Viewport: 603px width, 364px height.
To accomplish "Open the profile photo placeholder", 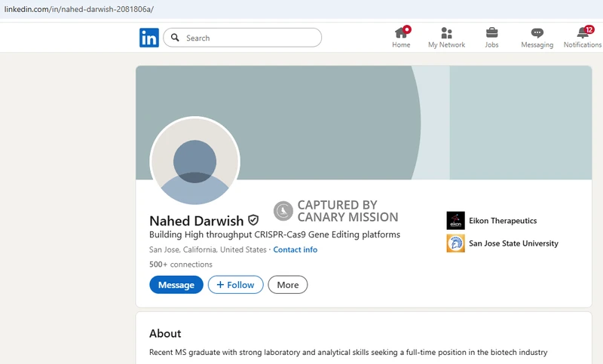I will point(195,161).
